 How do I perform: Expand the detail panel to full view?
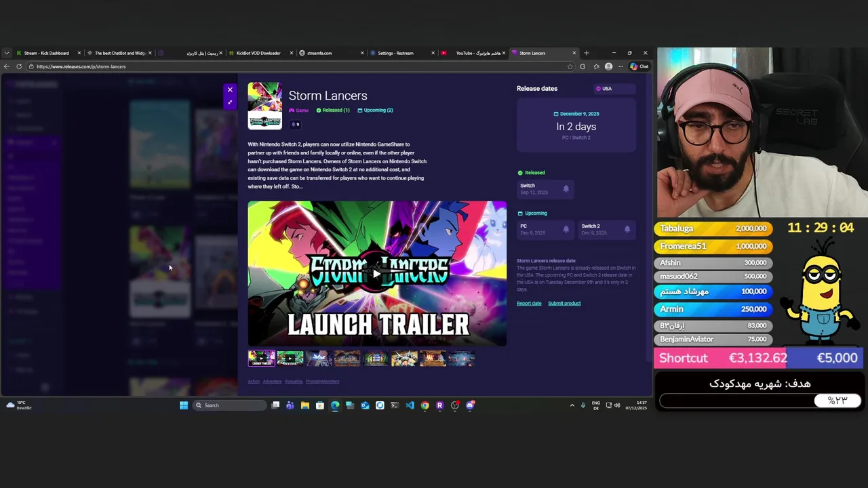point(230,102)
